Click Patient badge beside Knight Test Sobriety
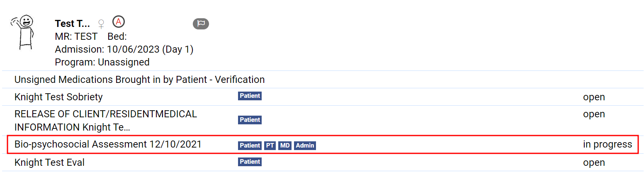This screenshot has width=644, height=172. coord(250,96)
